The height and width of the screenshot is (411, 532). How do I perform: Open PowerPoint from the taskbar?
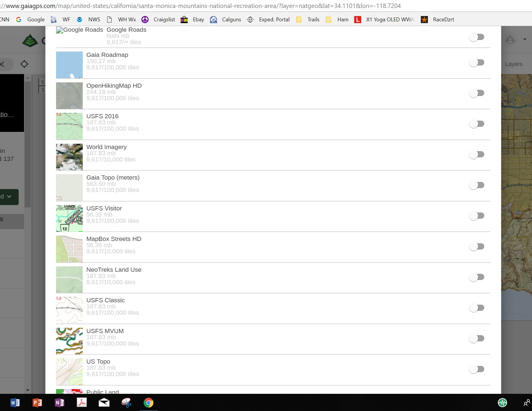tap(37, 403)
